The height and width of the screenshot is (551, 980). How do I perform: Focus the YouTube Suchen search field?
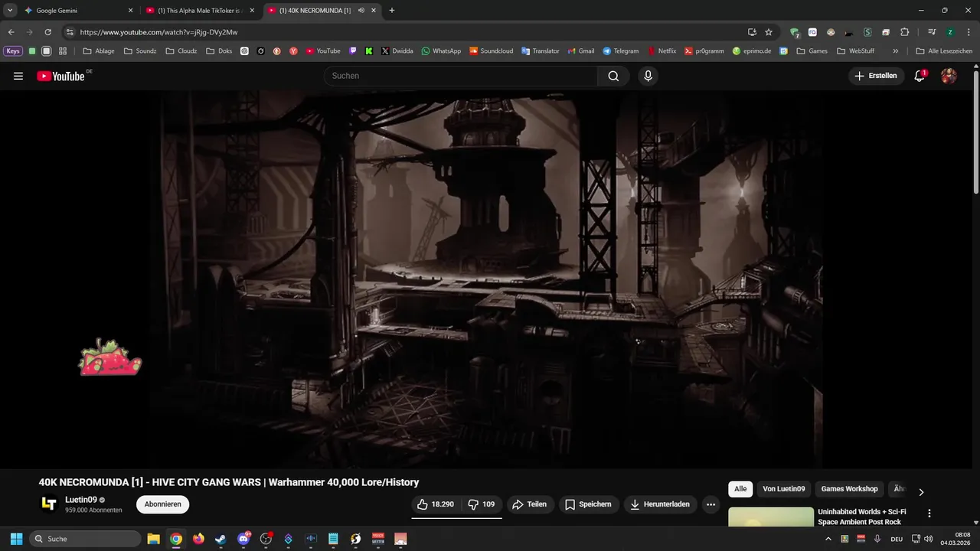coord(461,76)
